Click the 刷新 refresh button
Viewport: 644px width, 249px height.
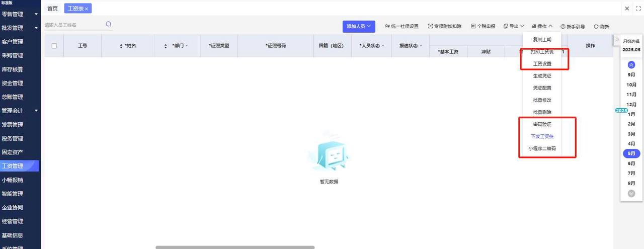point(601,27)
